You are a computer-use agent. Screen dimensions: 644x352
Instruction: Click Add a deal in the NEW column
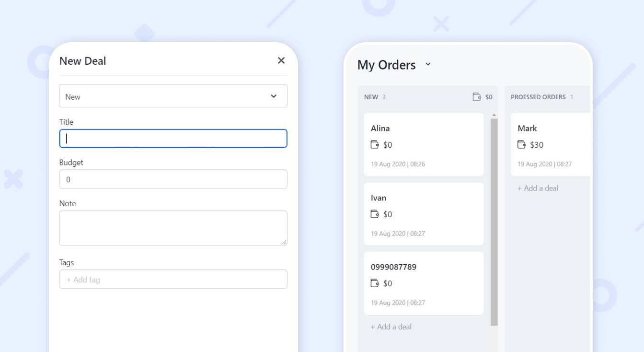tap(391, 327)
